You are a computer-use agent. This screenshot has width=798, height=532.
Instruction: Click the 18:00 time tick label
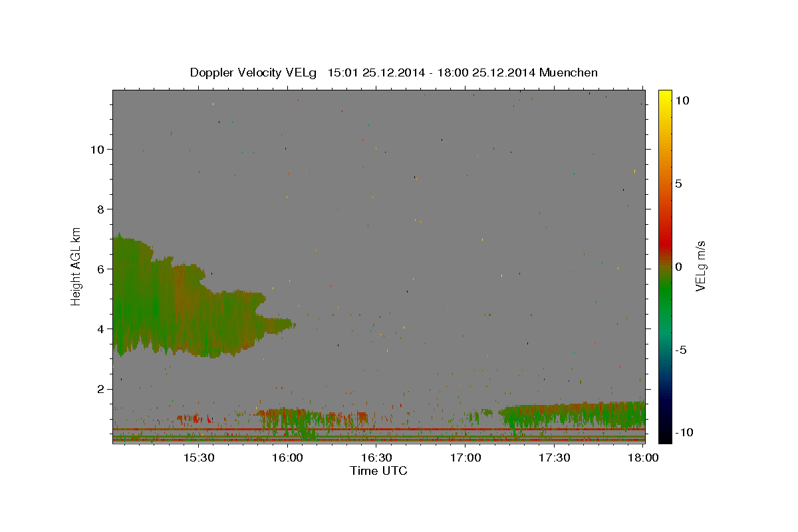coord(643,458)
